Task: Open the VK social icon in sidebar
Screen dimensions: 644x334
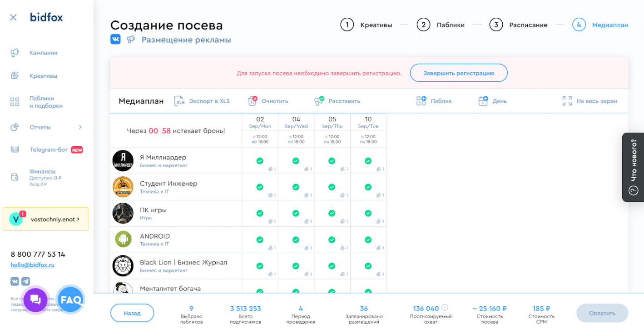Action: click(x=15, y=281)
